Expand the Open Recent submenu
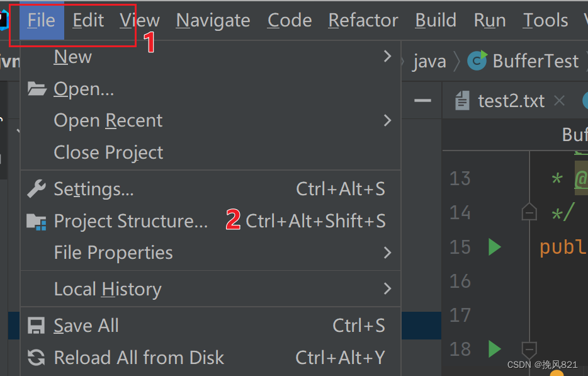Image resolution: width=588 pixels, height=376 pixels. coord(388,120)
